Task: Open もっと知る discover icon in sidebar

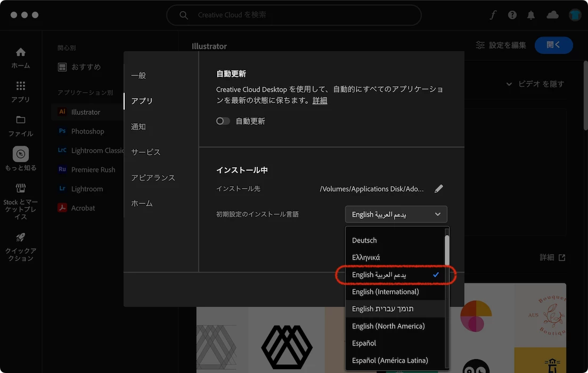Action: click(21, 154)
